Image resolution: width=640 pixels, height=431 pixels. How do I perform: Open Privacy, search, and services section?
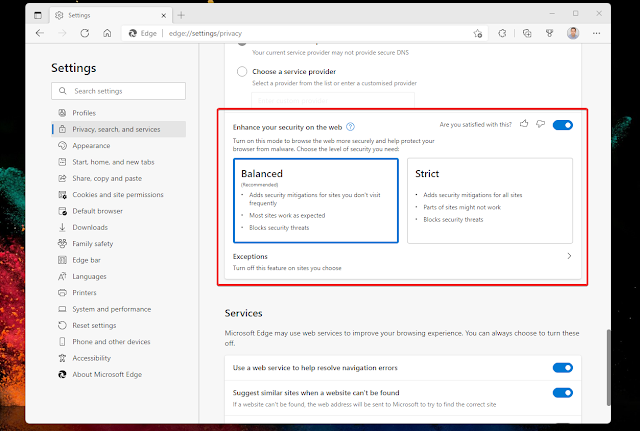(119, 129)
